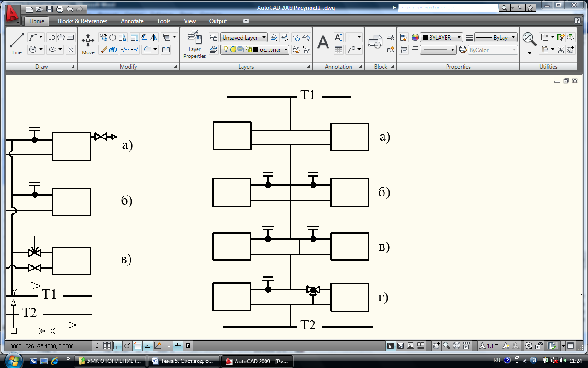Select the Stretch tool in Modify panel
Image resolution: width=588 pixels, height=368 pixels.
[123, 37]
